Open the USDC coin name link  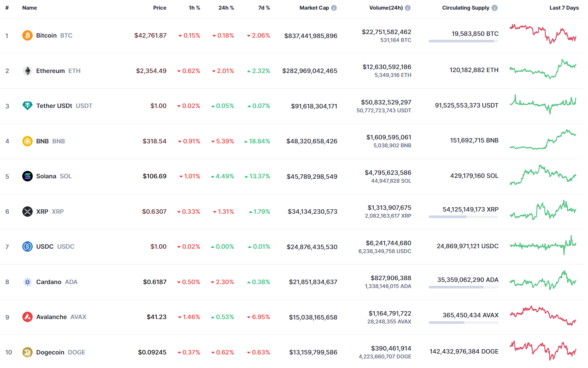click(45, 246)
